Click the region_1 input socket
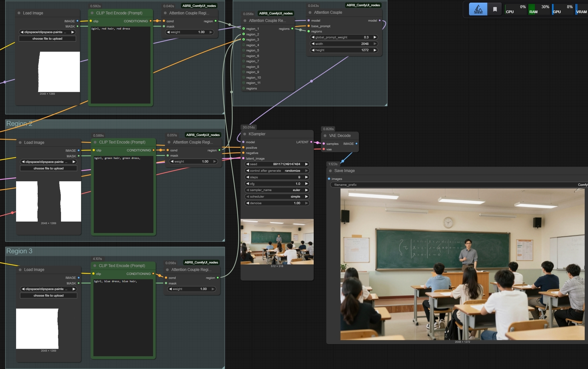 (x=244, y=29)
